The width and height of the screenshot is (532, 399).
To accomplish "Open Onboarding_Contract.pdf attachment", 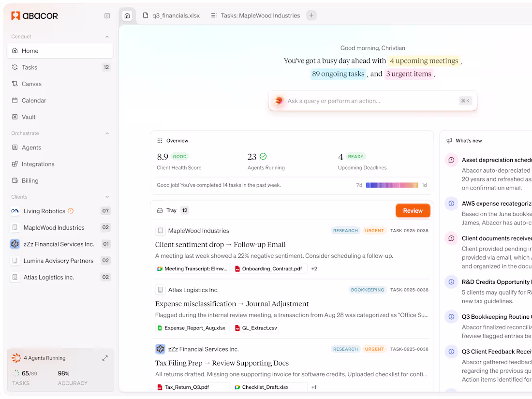I will click(270, 269).
